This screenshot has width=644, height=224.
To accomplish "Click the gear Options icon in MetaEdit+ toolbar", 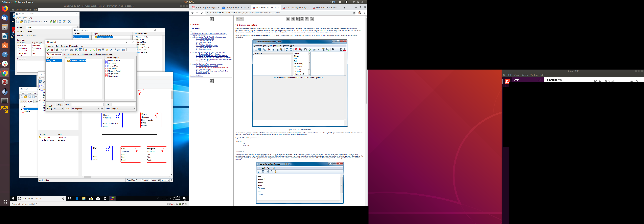I will coord(72,50).
